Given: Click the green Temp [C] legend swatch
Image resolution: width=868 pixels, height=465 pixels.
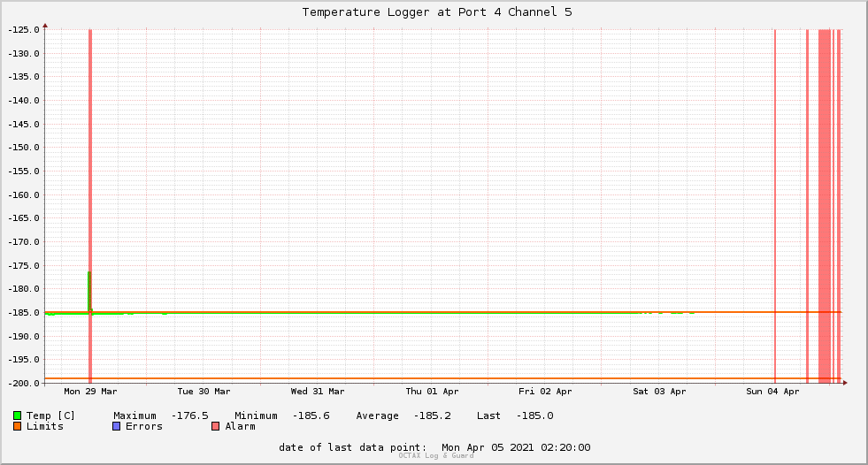Looking at the screenshot, I should coord(17,415).
